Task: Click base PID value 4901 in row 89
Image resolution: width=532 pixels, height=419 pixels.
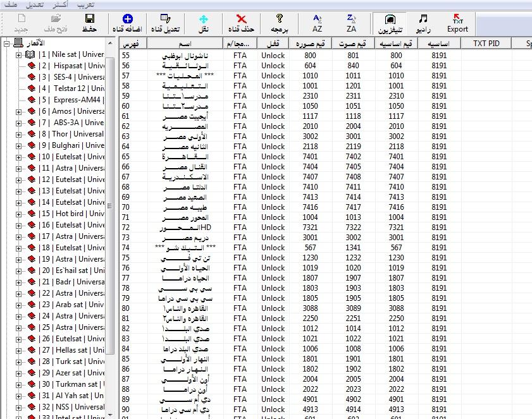Action: pyautogui.click(x=396, y=399)
